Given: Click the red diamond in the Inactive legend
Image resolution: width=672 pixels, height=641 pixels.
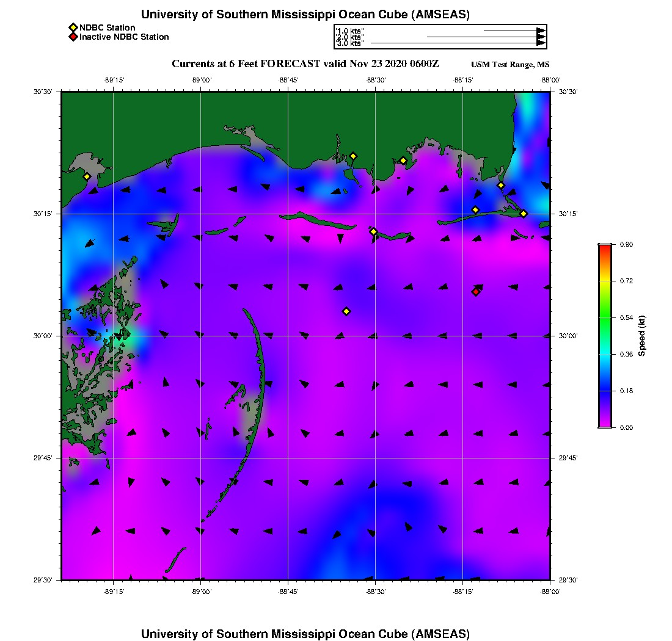Looking at the screenshot, I should click(73, 37).
